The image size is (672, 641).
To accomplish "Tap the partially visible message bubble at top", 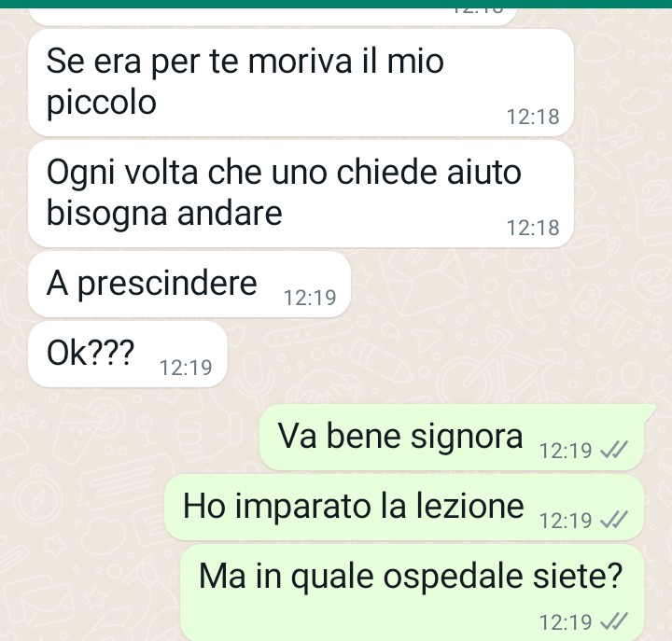I will [273, 17].
